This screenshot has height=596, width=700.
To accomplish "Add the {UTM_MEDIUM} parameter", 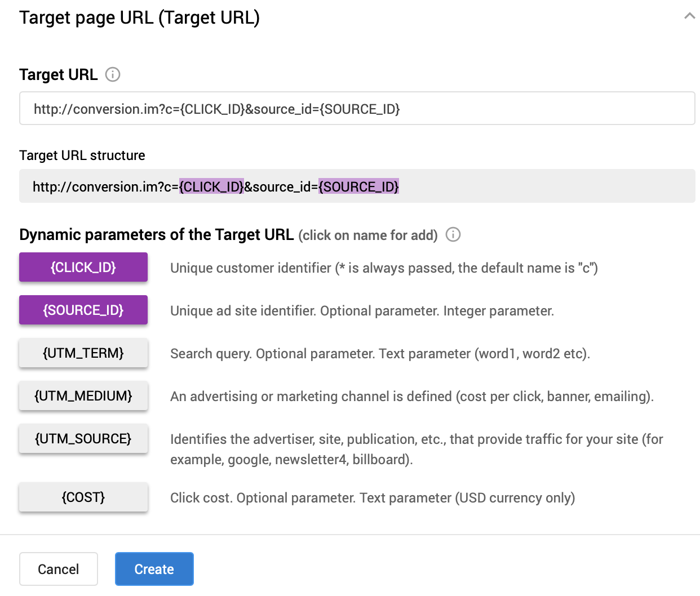I will click(x=83, y=395).
